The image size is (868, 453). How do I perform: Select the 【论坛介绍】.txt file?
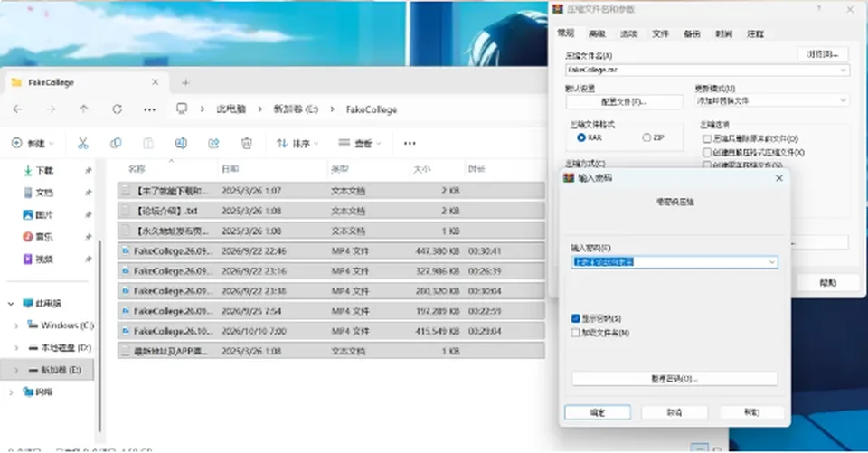(x=331, y=211)
